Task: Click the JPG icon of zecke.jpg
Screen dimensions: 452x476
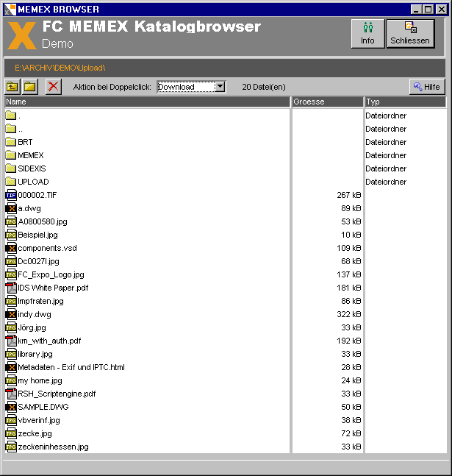Action: point(11,433)
